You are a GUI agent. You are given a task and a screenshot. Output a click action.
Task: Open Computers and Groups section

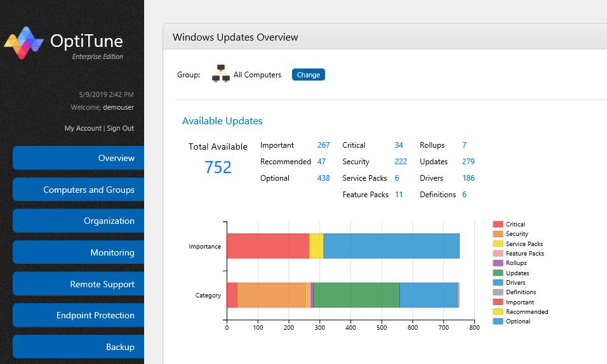pos(79,190)
